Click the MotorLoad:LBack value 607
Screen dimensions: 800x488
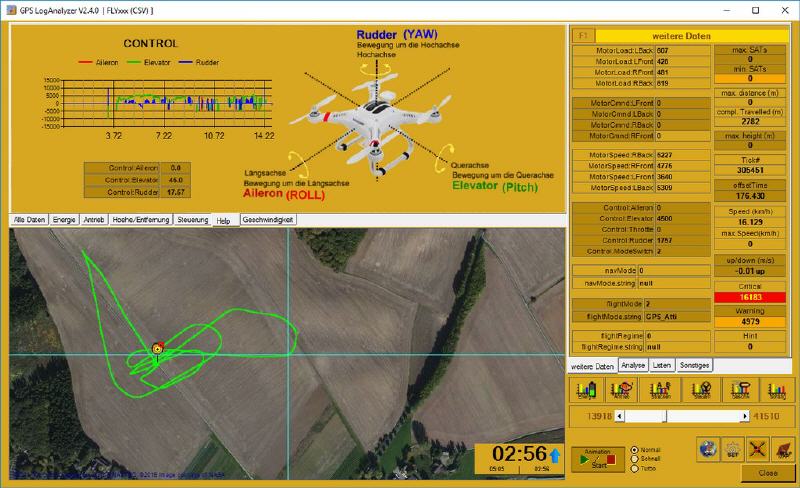tap(682, 51)
